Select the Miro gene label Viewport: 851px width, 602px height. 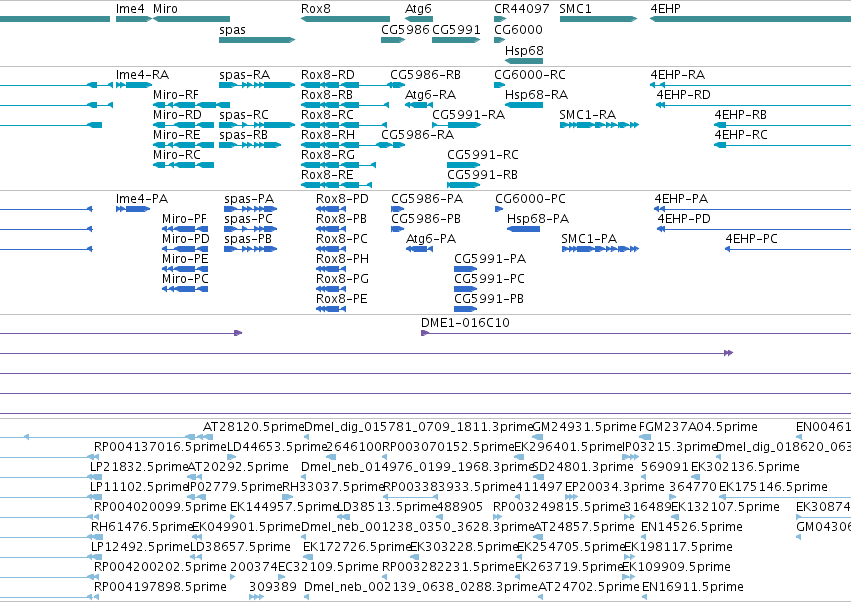166,9
